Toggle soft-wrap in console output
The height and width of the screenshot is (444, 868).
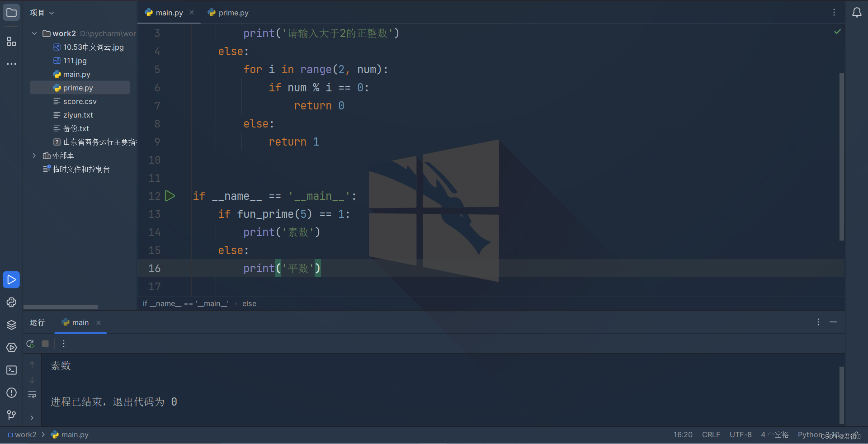[32, 395]
